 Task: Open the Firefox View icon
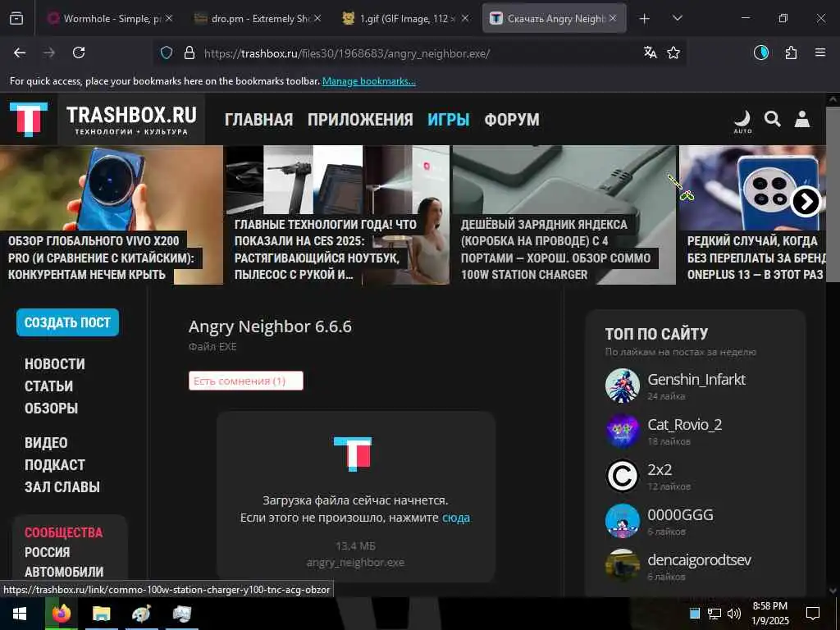[x=16, y=18]
